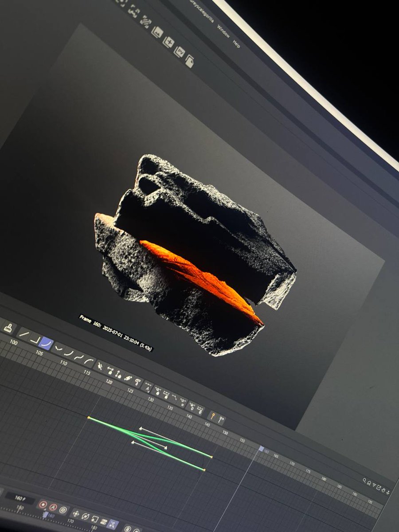Viewport: 399px width, 532px height.
Task: Open the Help menu
Action: [236, 44]
